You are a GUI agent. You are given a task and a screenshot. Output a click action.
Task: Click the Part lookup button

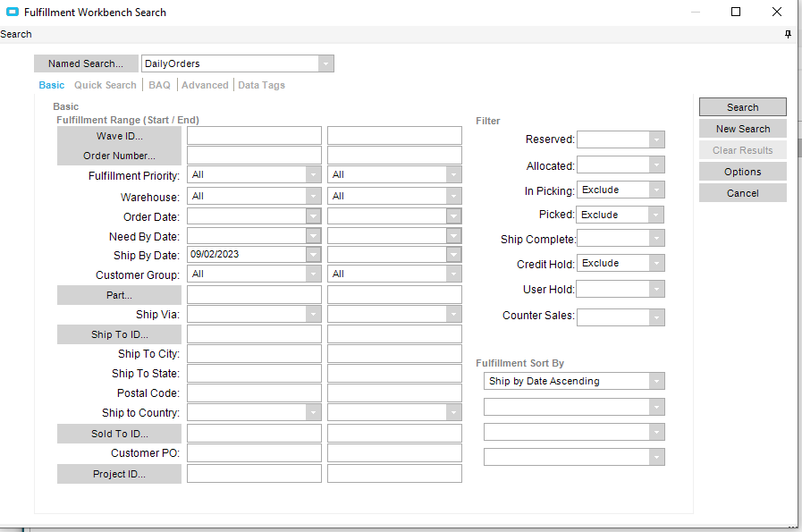pyautogui.click(x=119, y=295)
